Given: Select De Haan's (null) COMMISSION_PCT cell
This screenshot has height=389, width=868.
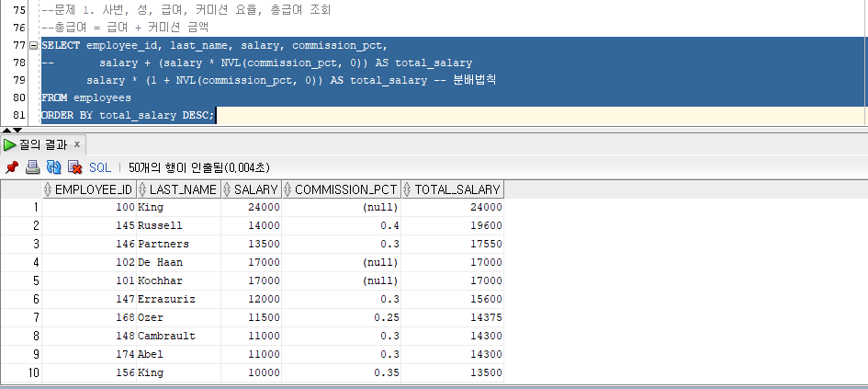Looking at the screenshot, I should 341,262.
